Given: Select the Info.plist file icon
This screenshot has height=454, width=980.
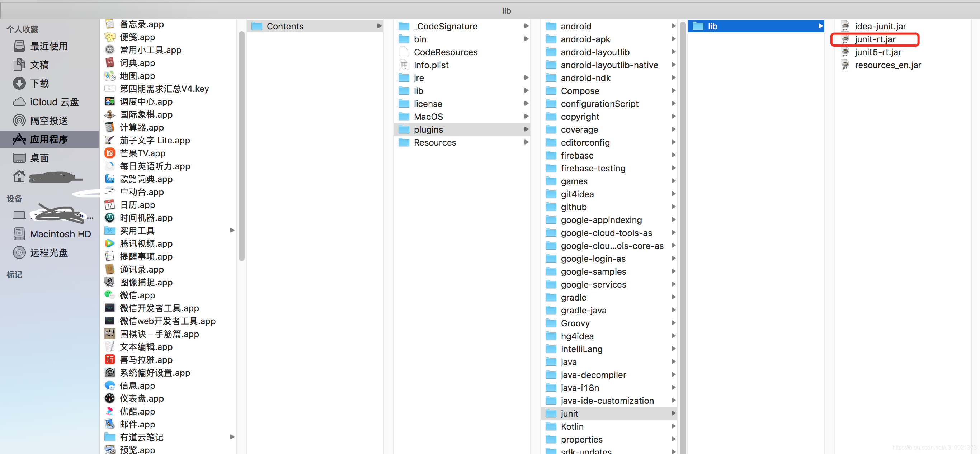Looking at the screenshot, I should [404, 65].
